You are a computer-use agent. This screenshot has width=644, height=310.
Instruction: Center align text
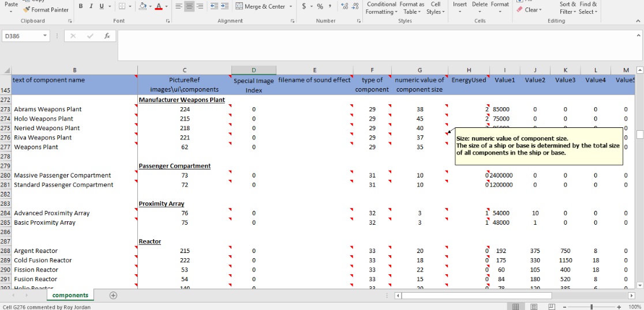[189, 6]
